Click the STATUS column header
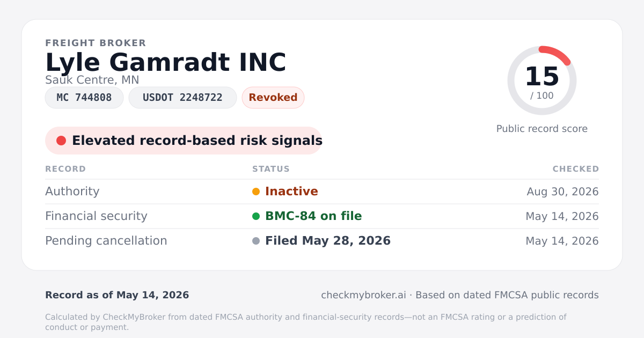This screenshot has height=338, width=644. coord(271,169)
